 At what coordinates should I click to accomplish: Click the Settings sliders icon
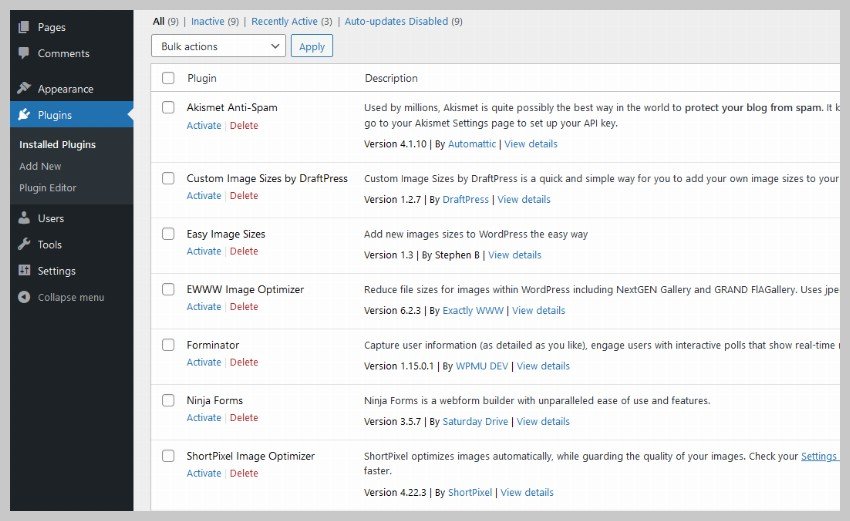click(x=24, y=271)
